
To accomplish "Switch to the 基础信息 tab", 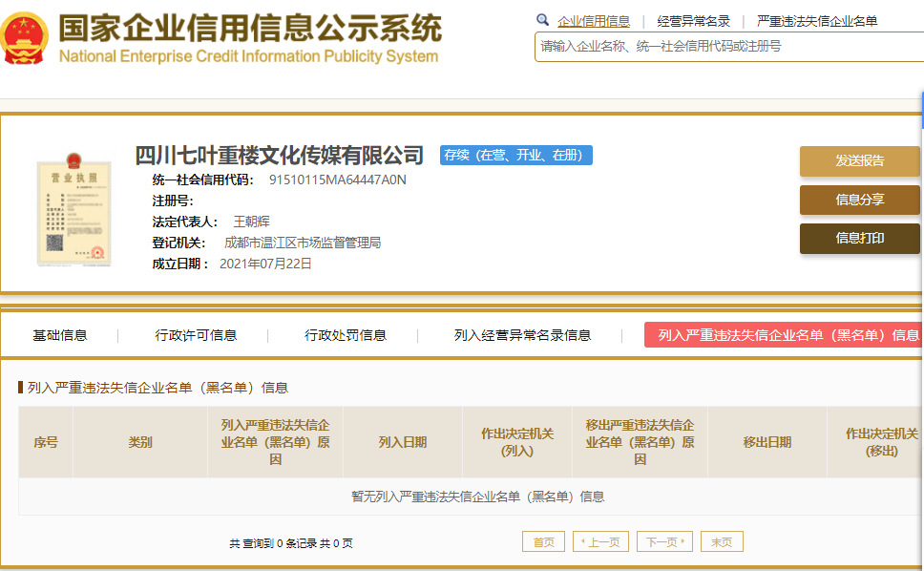I will (x=59, y=335).
